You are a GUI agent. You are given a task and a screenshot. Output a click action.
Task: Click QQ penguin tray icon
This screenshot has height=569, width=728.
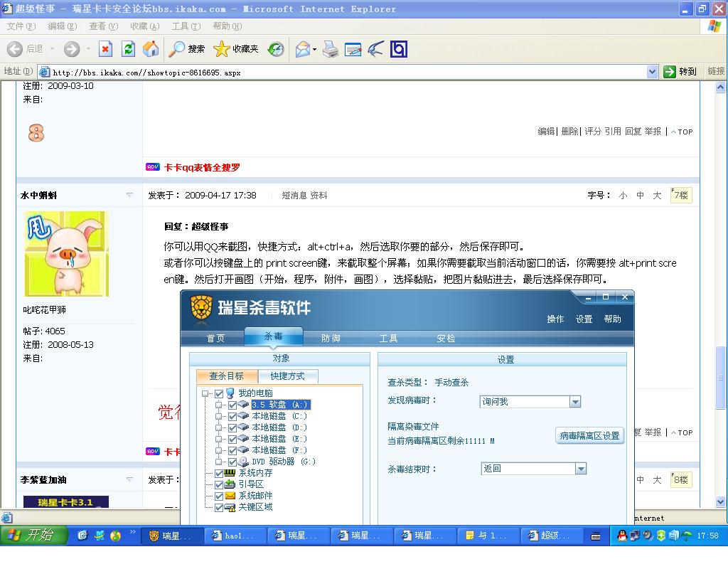pyautogui.click(x=622, y=536)
